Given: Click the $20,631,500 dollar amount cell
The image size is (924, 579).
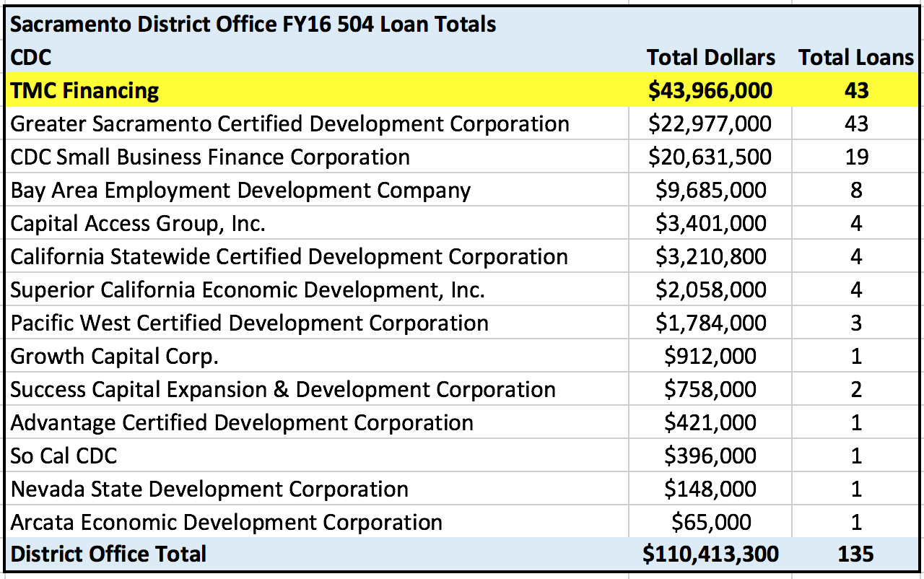Looking at the screenshot, I should tap(710, 157).
